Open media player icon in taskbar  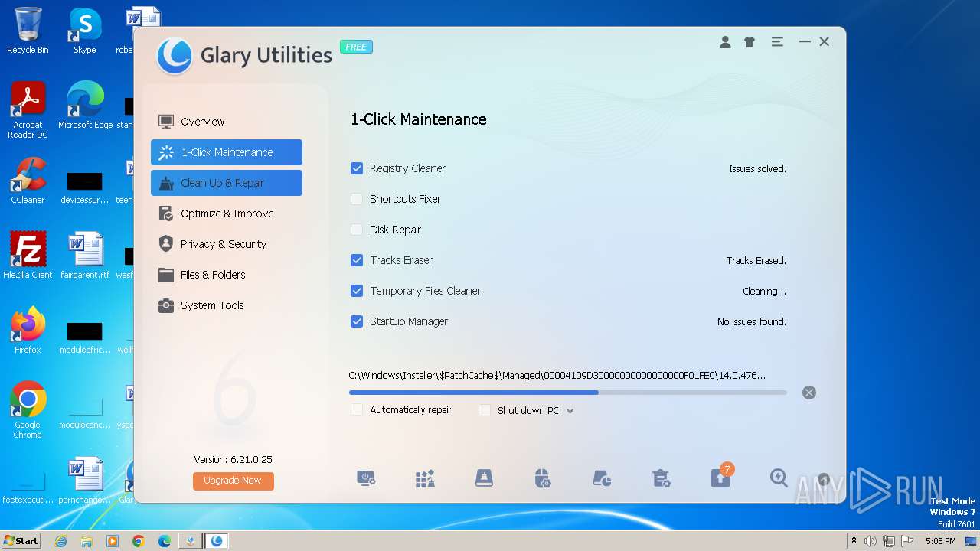coord(113,541)
